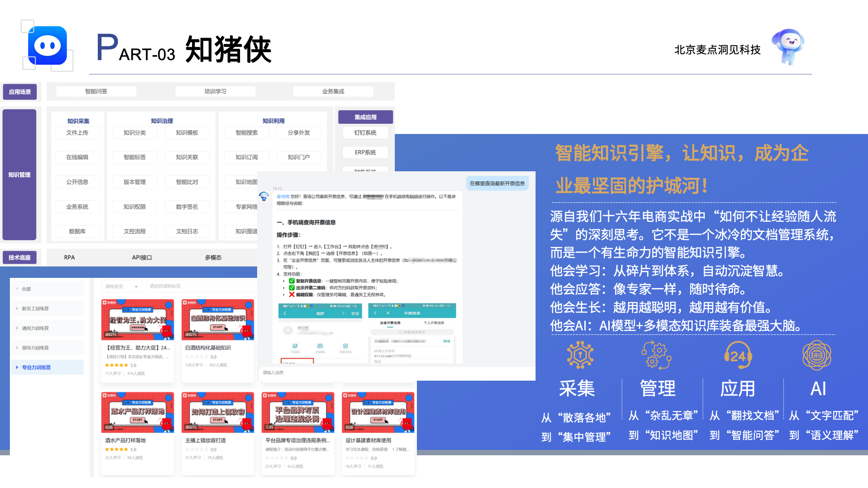Click the 多模态 text
The image size is (868, 488).
pos(213,258)
